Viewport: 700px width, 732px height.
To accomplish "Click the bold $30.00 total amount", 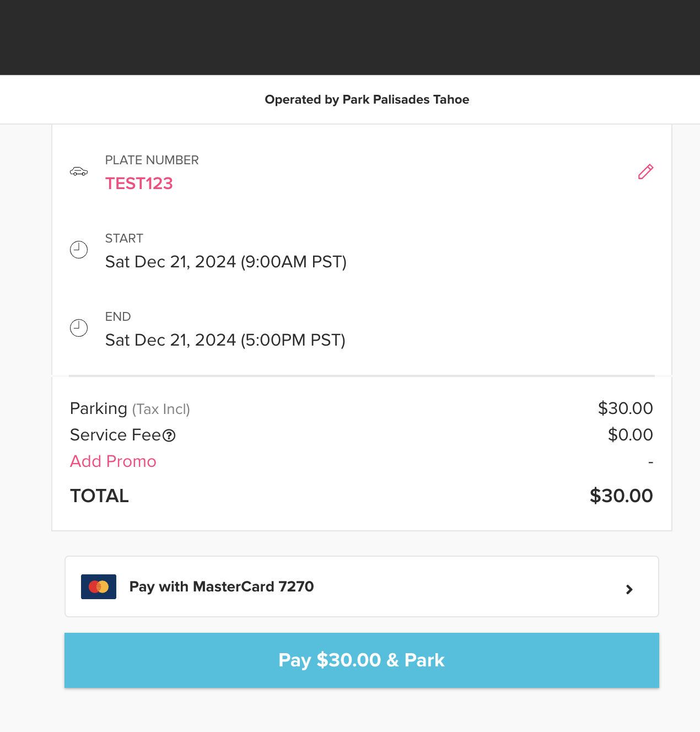I will coord(621,496).
